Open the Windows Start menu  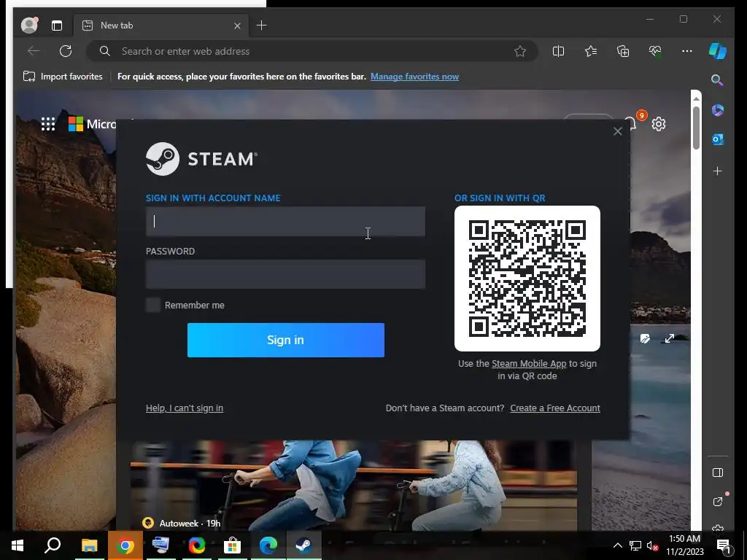18,545
